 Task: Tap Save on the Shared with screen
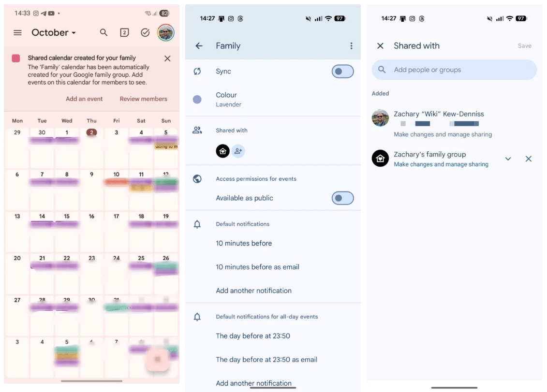point(524,46)
